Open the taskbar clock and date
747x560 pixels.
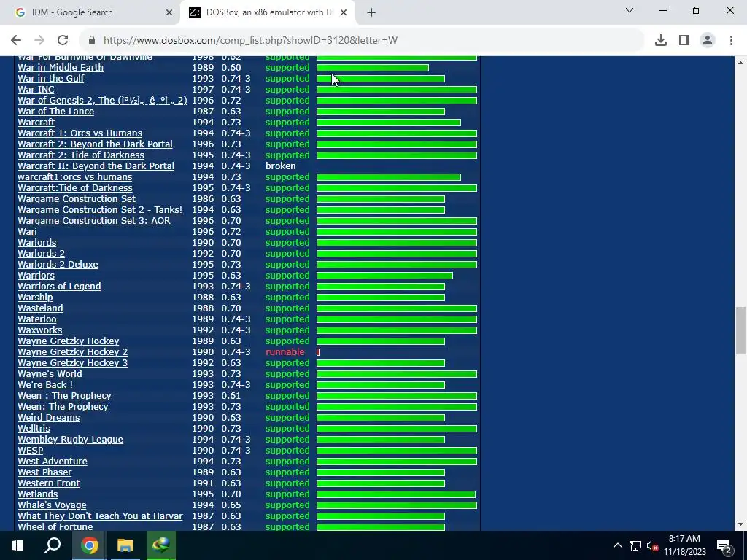684,545
